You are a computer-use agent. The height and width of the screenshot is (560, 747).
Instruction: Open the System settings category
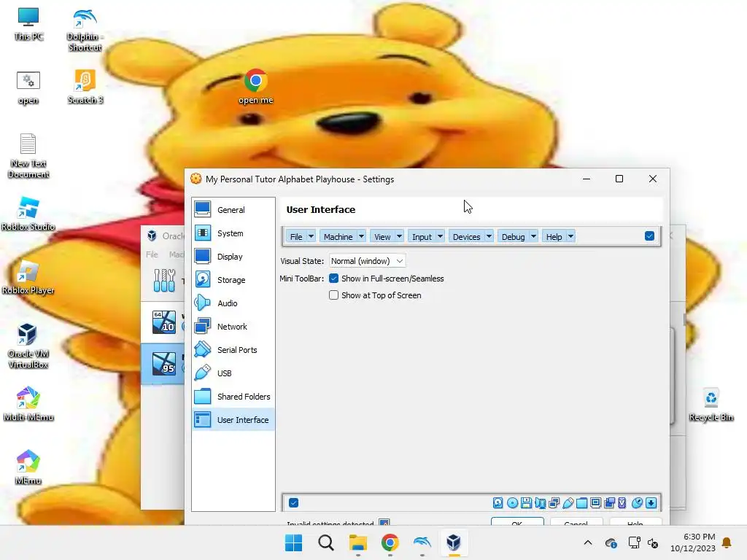(x=233, y=233)
